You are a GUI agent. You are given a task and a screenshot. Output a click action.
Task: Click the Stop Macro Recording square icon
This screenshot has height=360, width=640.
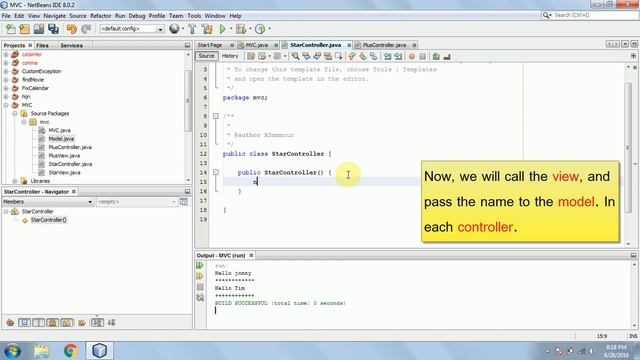point(423,56)
